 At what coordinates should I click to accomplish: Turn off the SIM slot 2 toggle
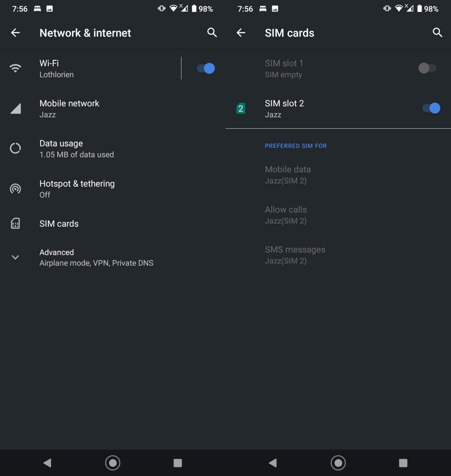tap(430, 108)
